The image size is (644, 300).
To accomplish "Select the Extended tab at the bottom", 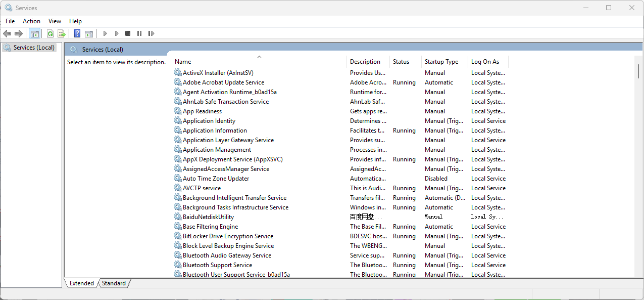I will click(81, 283).
